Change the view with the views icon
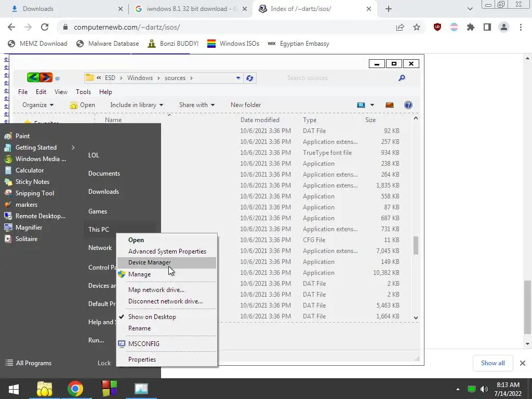Viewport: 532px width, 399px height. tap(361, 105)
